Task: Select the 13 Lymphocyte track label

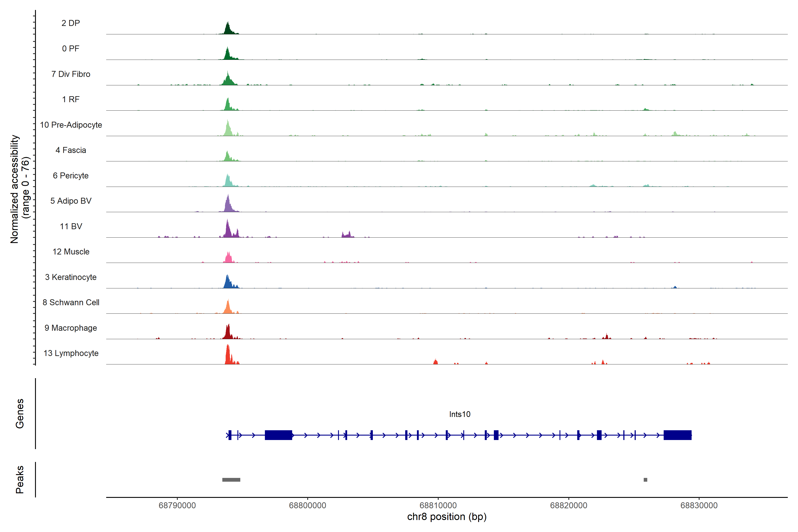Action: (71, 353)
